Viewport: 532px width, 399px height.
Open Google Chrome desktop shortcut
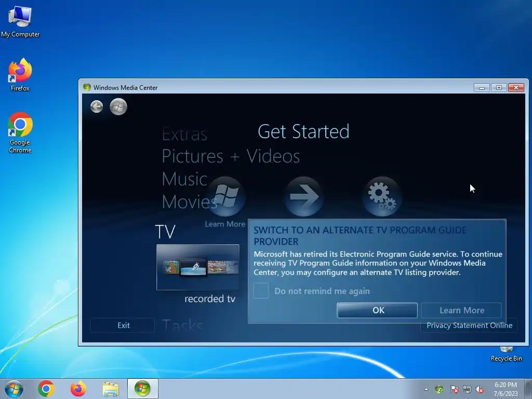tap(20, 132)
